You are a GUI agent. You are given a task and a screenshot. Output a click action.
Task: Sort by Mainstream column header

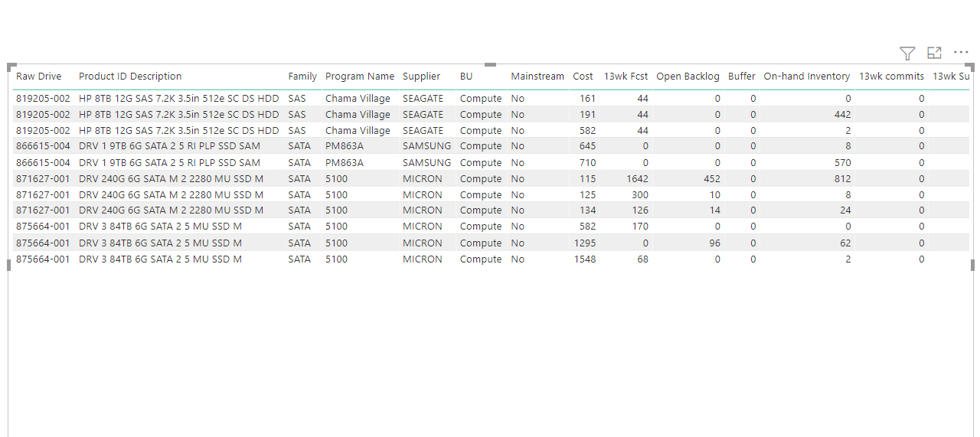[x=537, y=77]
